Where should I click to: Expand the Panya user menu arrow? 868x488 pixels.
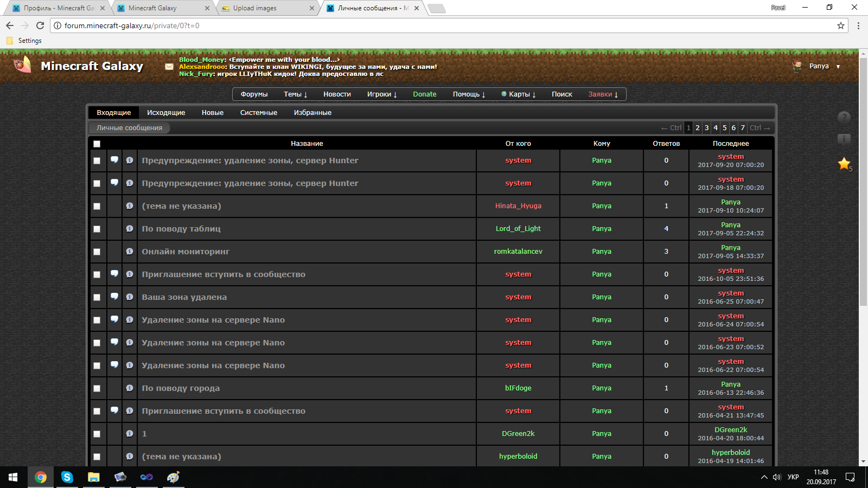tap(838, 67)
